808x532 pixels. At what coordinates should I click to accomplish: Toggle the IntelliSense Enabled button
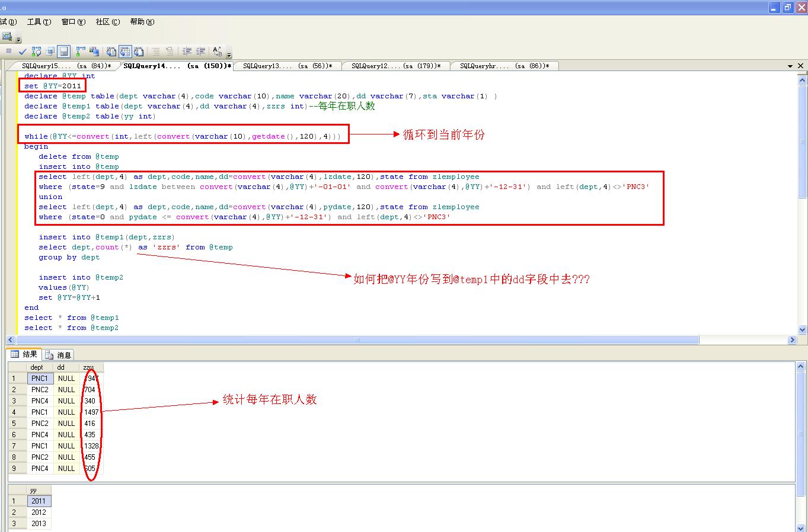point(64,52)
